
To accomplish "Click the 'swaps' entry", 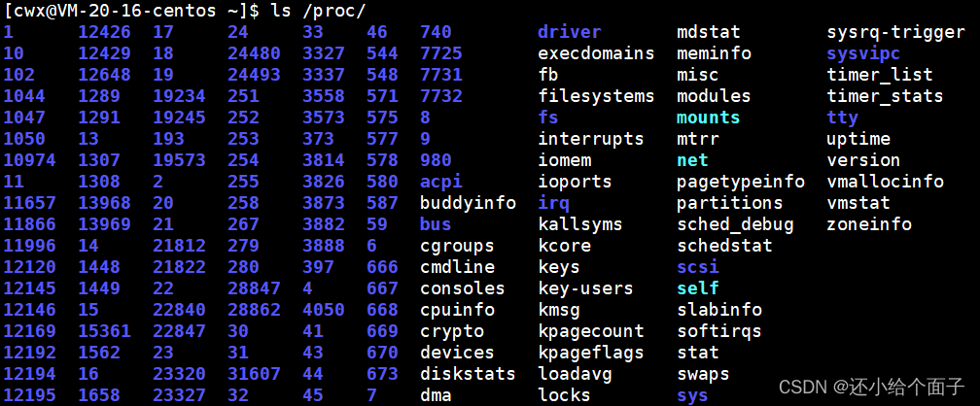I will click(703, 374).
